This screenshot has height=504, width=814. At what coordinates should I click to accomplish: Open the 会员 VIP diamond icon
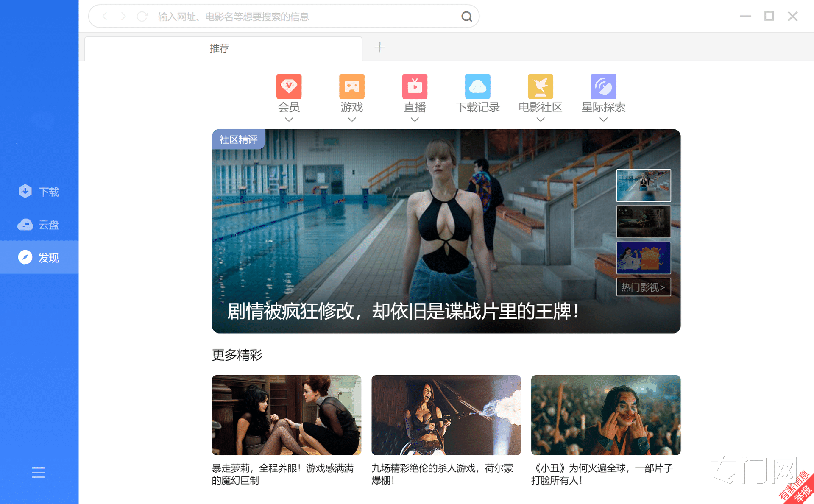[x=289, y=86]
